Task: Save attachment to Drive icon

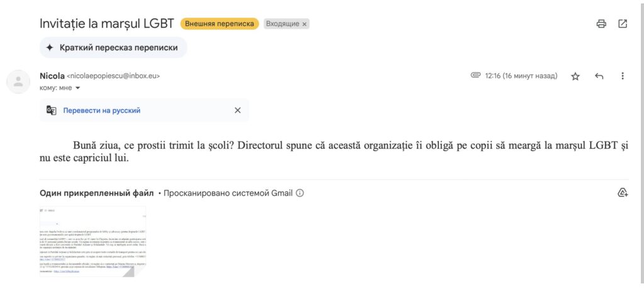Action: tap(623, 193)
